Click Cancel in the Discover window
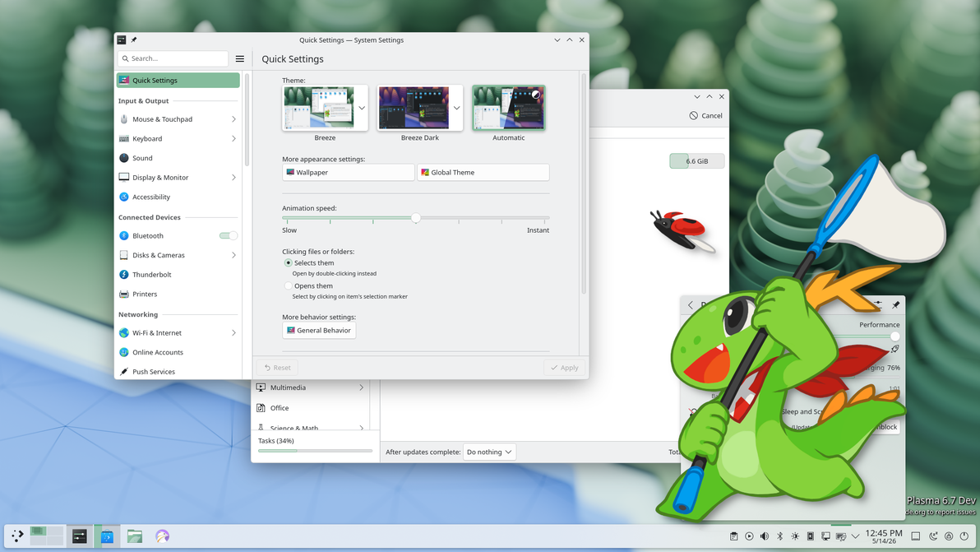 (706, 116)
